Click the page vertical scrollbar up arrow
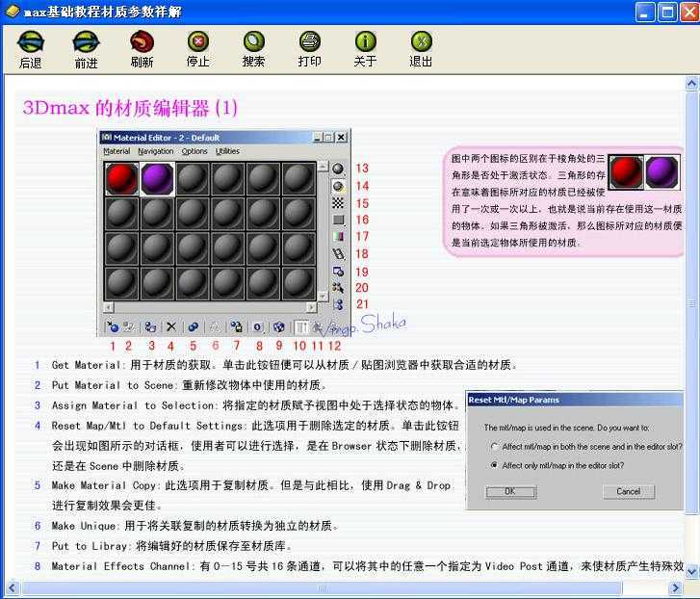Screen dimensions: 700x599 [691, 84]
